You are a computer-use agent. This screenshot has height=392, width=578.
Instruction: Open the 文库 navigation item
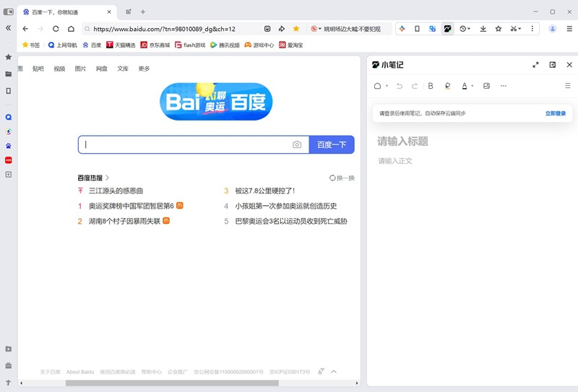pos(123,69)
